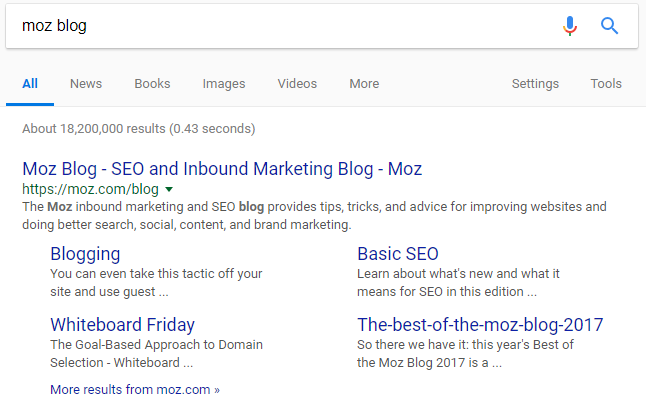Click the https://moz.com/blog URL text
Viewport: 646px width, 408px height.
pyautogui.click(x=90, y=189)
